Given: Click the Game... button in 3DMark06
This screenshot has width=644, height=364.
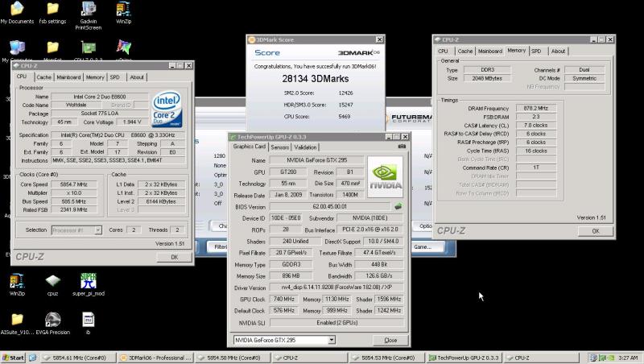Looking at the screenshot, I should point(423,247).
